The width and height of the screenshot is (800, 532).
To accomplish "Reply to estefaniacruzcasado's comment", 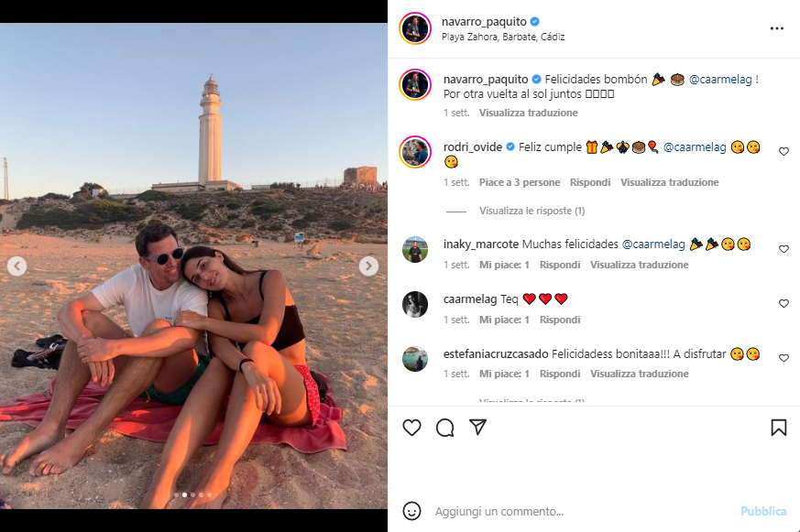I will click(x=560, y=375).
